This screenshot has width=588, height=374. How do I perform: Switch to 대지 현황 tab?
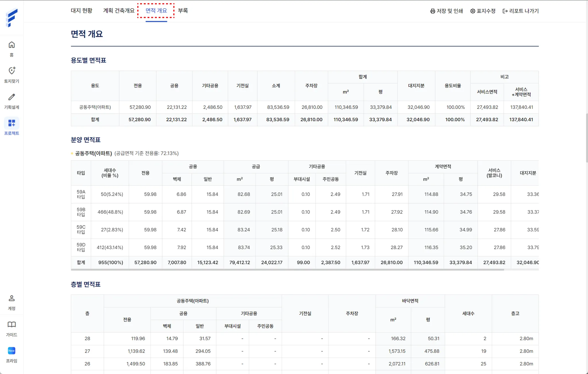82,11
